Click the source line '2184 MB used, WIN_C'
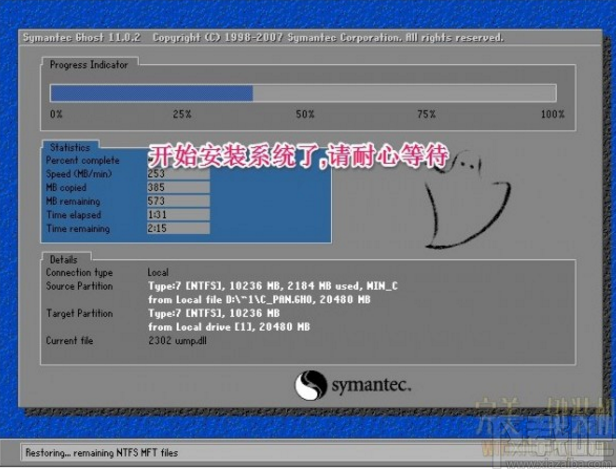Viewport: 616px width, 469px height. click(342, 286)
